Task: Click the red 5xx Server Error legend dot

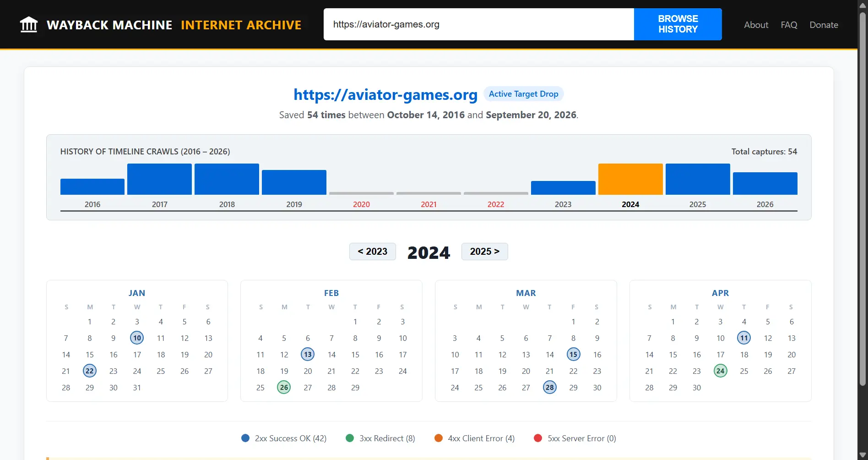Action: pos(538,438)
